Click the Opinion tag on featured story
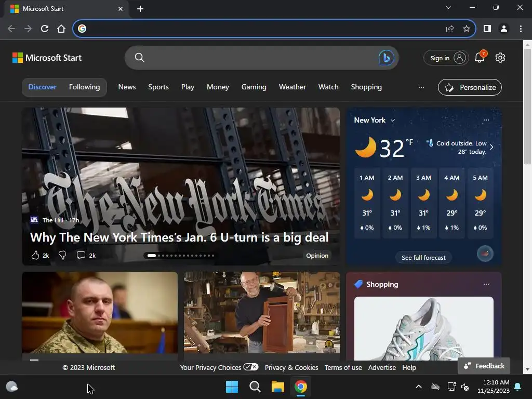The image size is (532, 399). coord(317,256)
